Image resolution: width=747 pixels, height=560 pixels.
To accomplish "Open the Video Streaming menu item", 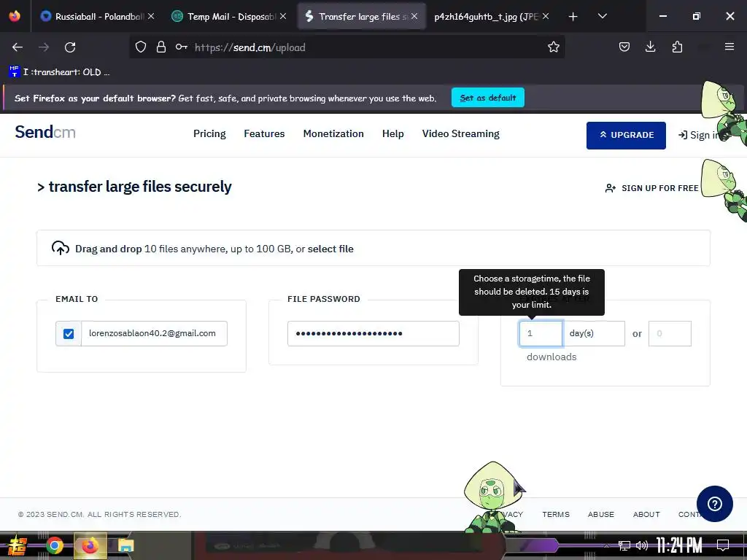I will tap(461, 134).
